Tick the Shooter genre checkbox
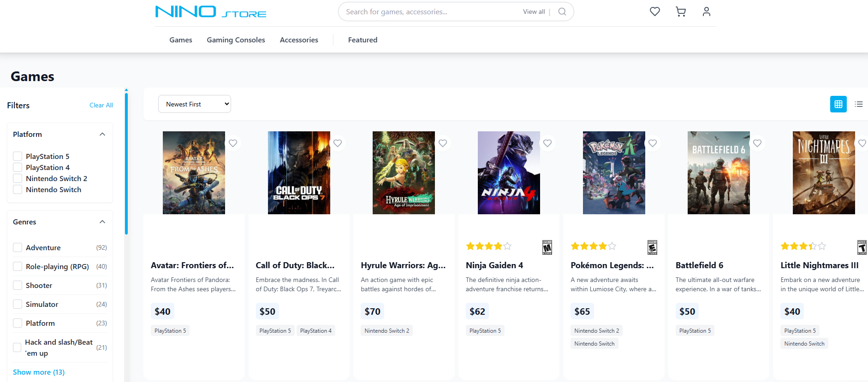 coord(18,285)
